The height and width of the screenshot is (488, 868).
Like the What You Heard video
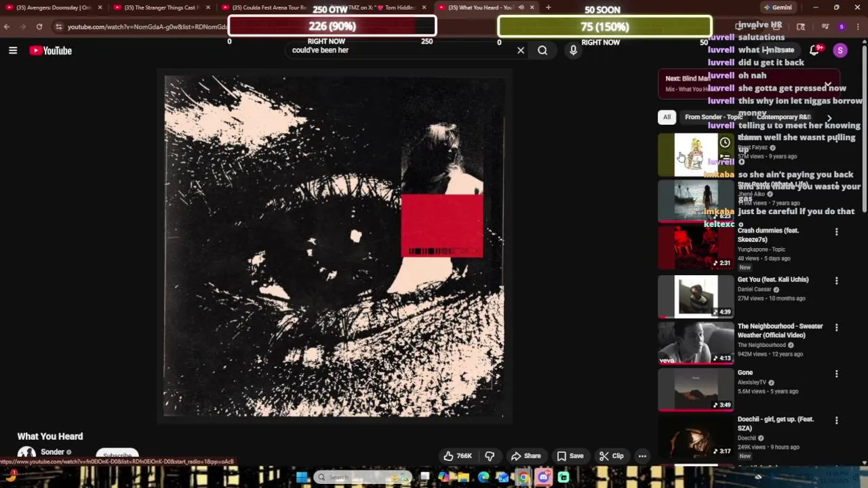457,456
